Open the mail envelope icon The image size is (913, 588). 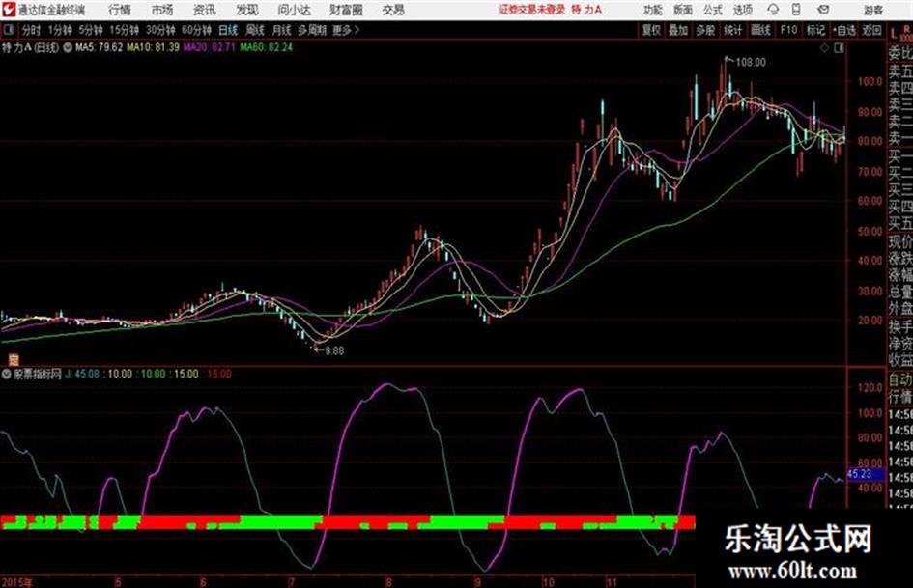click(823, 10)
